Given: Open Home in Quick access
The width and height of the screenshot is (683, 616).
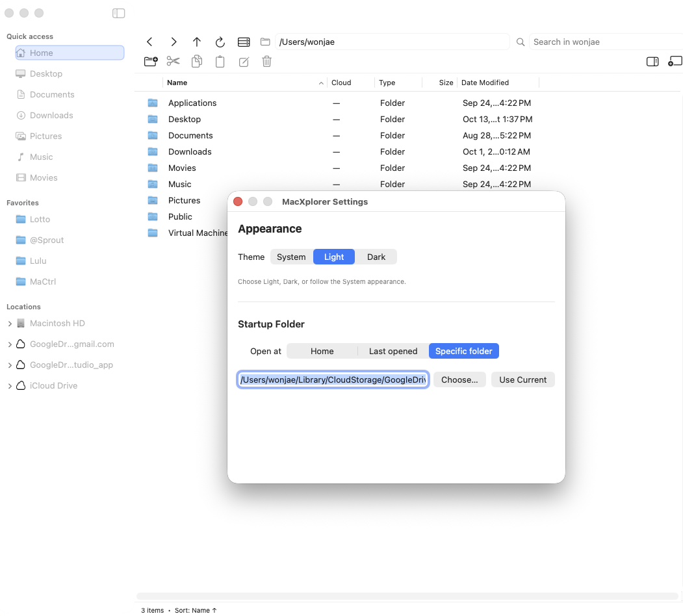Looking at the screenshot, I should 70,53.
